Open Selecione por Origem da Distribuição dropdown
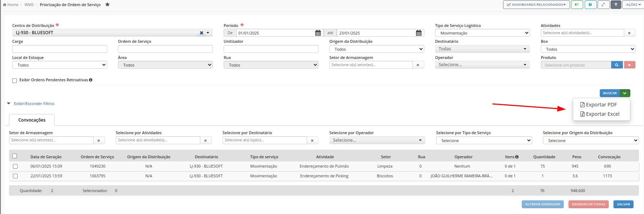The image size is (644, 214). 591,140
